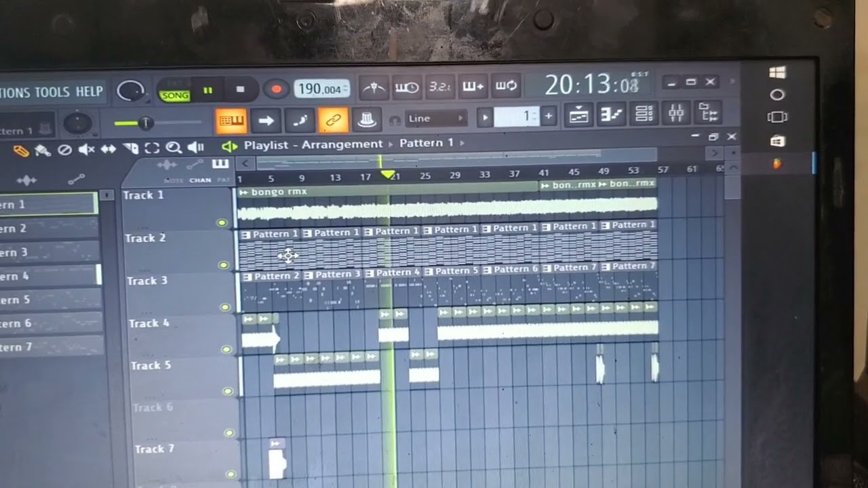Open the Line snap dropdown
The width and height of the screenshot is (868, 488).
[436, 119]
